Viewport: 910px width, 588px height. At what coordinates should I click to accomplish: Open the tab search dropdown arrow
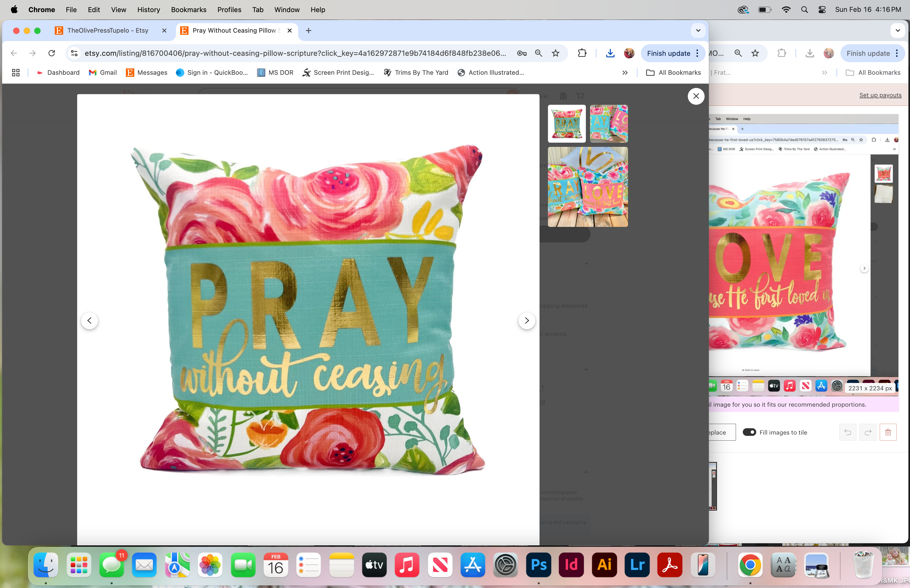[x=698, y=31]
